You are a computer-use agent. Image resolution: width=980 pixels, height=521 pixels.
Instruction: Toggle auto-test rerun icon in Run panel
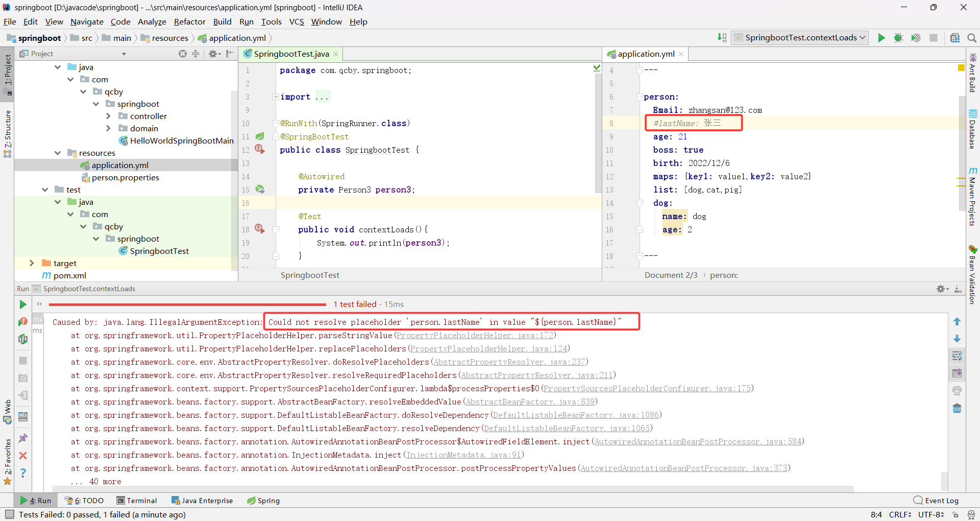coord(23,339)
